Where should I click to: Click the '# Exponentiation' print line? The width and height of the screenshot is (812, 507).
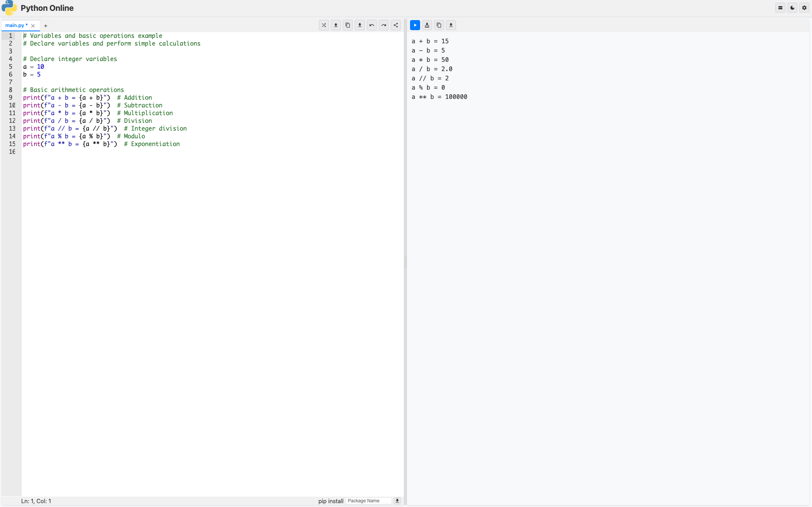click(x=101, y=144)
